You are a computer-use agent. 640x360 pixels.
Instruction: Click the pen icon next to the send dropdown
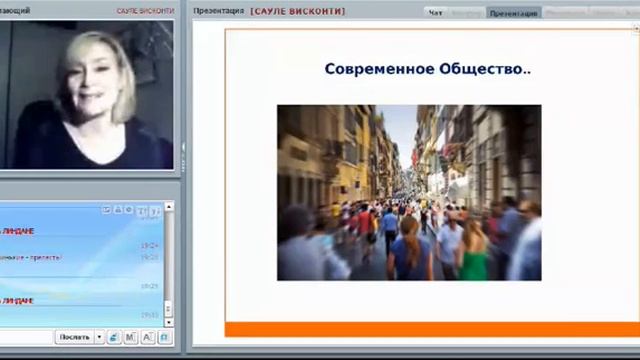(114, 337)
